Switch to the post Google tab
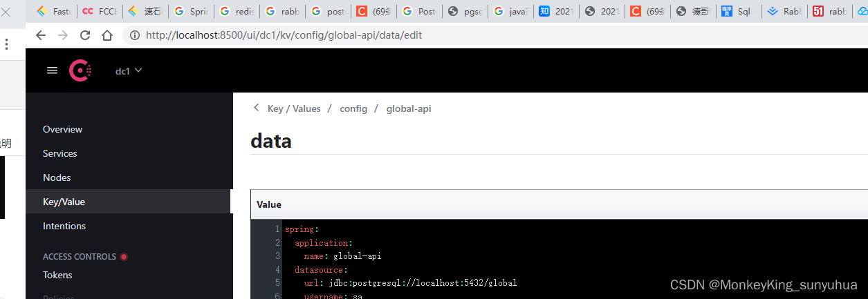868x299 pixels. pyautogui.click(x=327, y=11)
